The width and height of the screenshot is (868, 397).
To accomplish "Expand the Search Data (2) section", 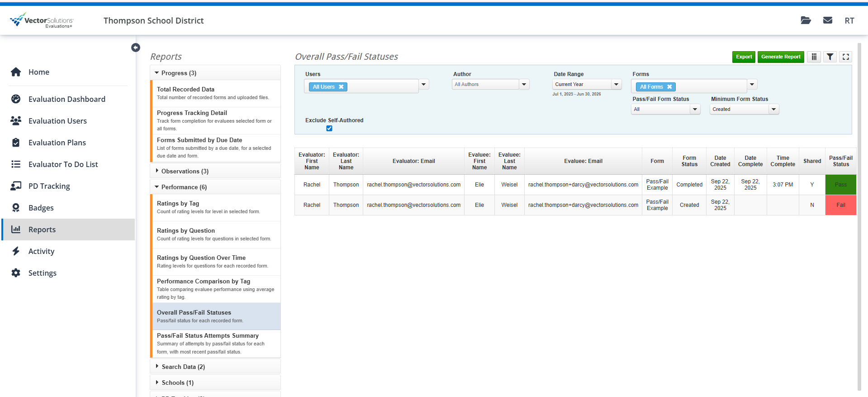I will coord(215,367).
